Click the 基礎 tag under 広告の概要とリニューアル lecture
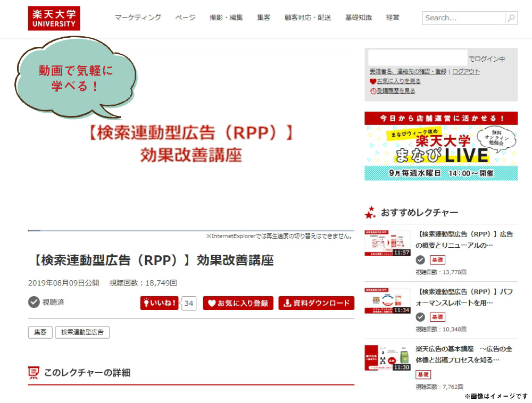This screenshot has height=403, width=532. [x=438, y=260]
